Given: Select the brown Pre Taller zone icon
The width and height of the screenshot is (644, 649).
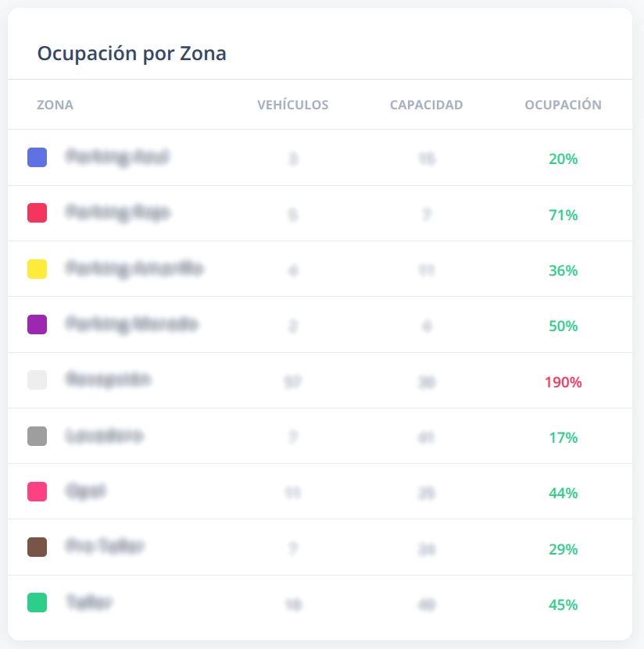Looking at the screenshot, I should (36, 547).
